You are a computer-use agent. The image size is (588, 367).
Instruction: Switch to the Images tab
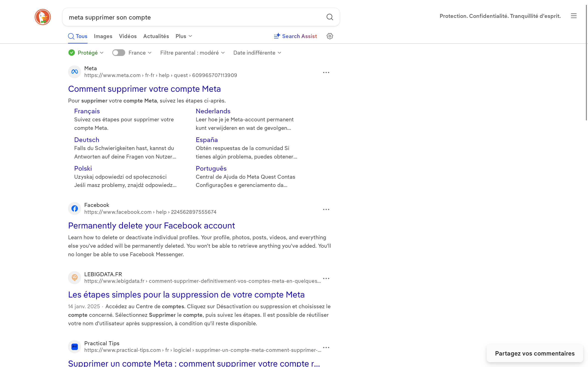[103, 36]
